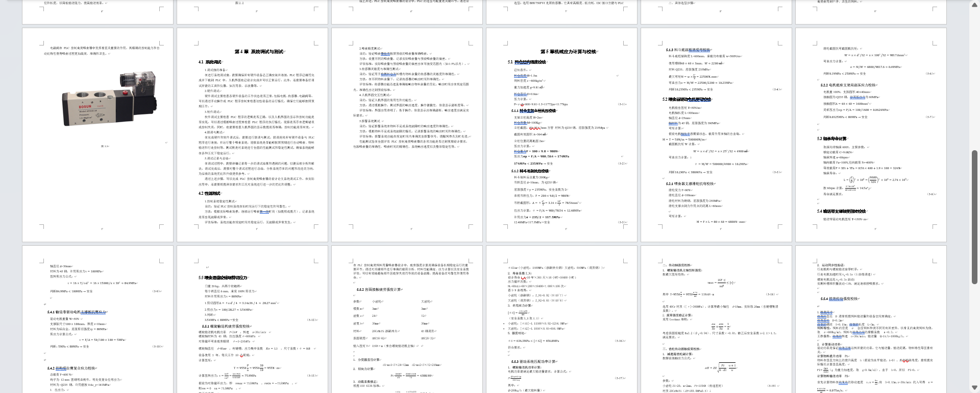Click the heading '4.2 性能测试'

[209, 193]
